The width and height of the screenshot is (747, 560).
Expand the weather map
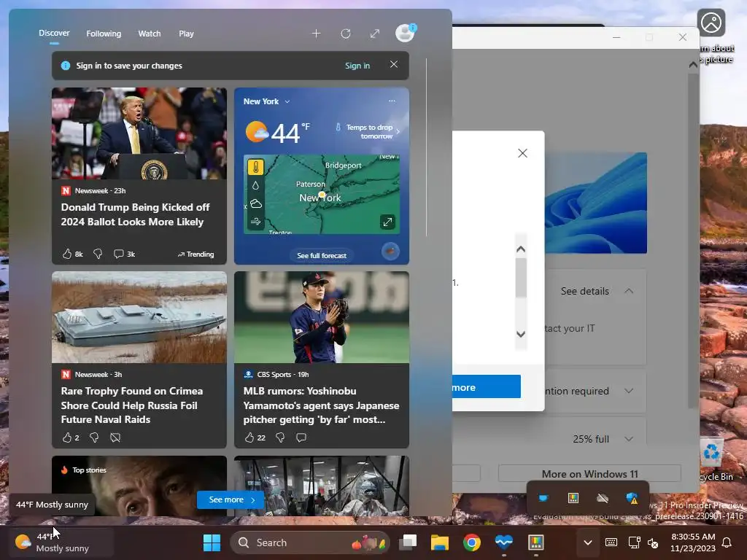point(387,222)
